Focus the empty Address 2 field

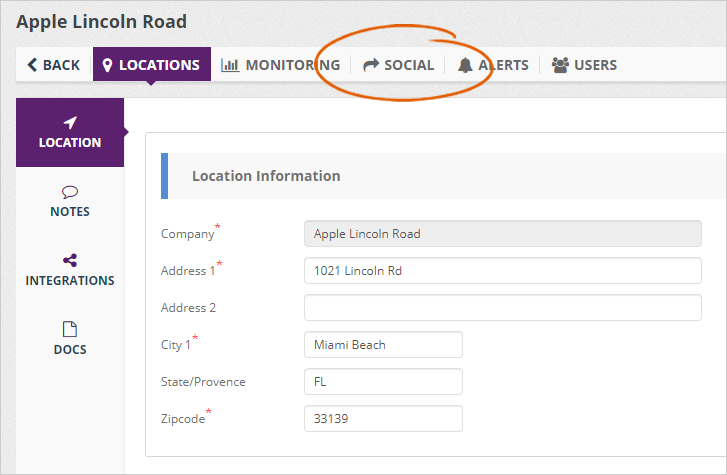502,308
